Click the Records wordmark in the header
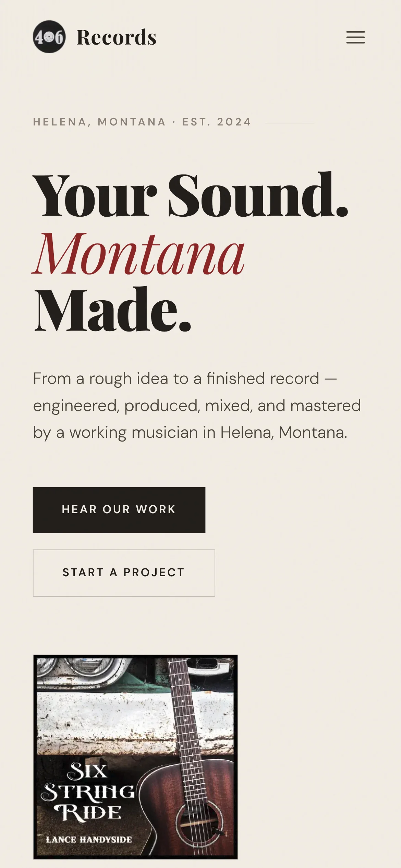This screenshot has width=401, height=868. tap(116, 37)
